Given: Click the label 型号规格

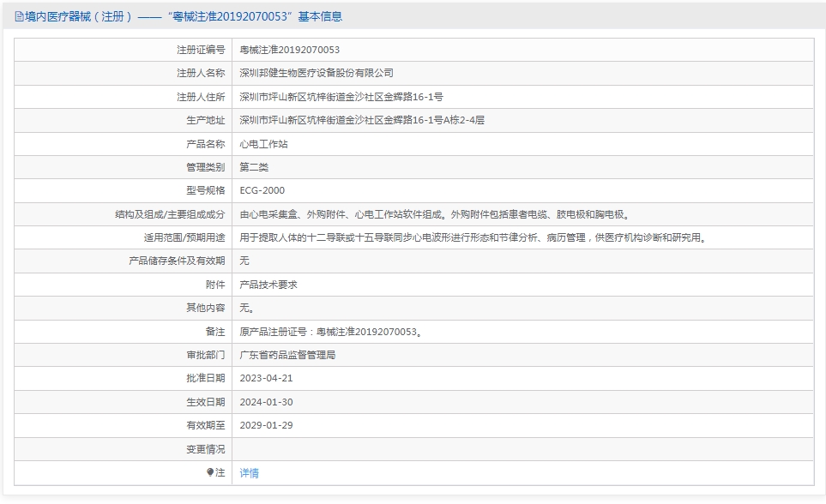Looking at the screenshot, I should coord(206,190).
